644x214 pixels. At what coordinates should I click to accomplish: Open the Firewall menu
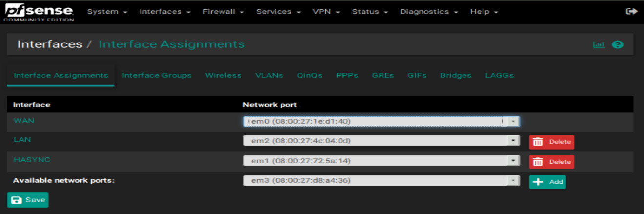click(223, 12)
